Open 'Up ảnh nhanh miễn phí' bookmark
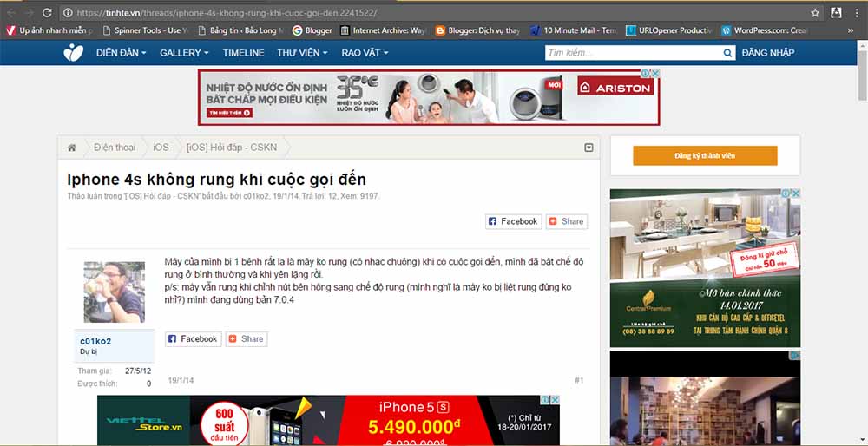 50,30
